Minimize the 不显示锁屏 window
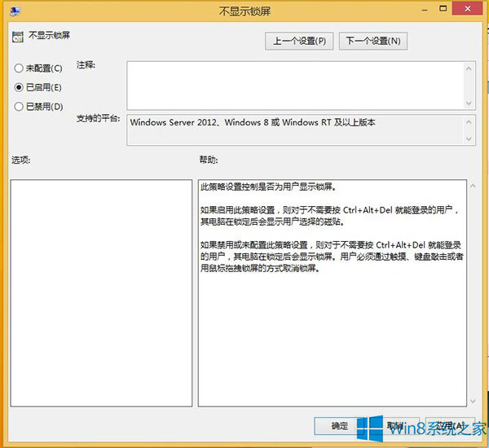 point(424,10)
